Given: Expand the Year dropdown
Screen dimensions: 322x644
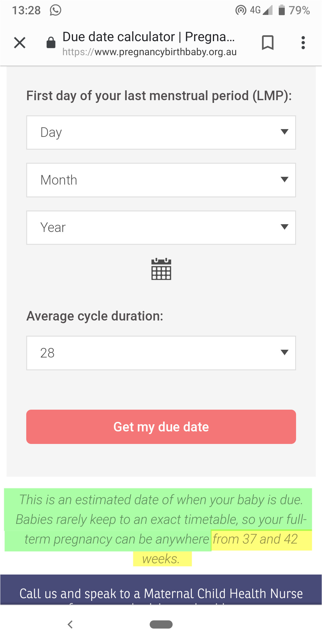Looking at the screenshot, I should point(161,227).
